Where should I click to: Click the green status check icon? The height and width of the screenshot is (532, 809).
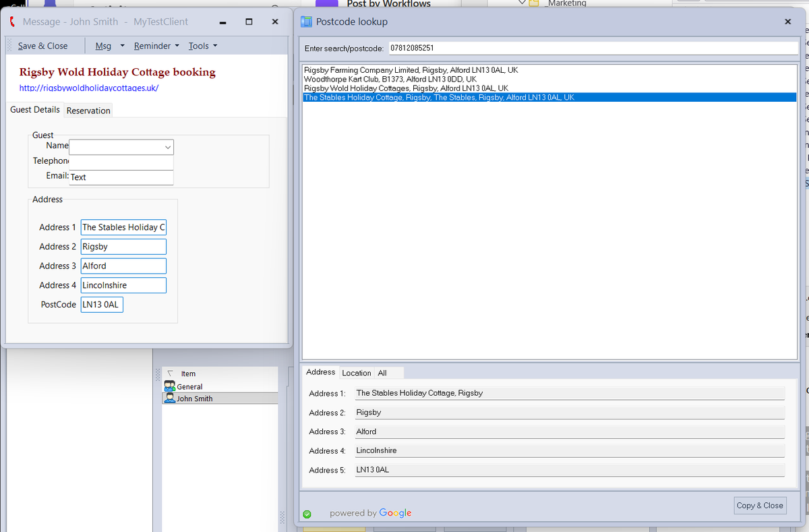point(307,514)
